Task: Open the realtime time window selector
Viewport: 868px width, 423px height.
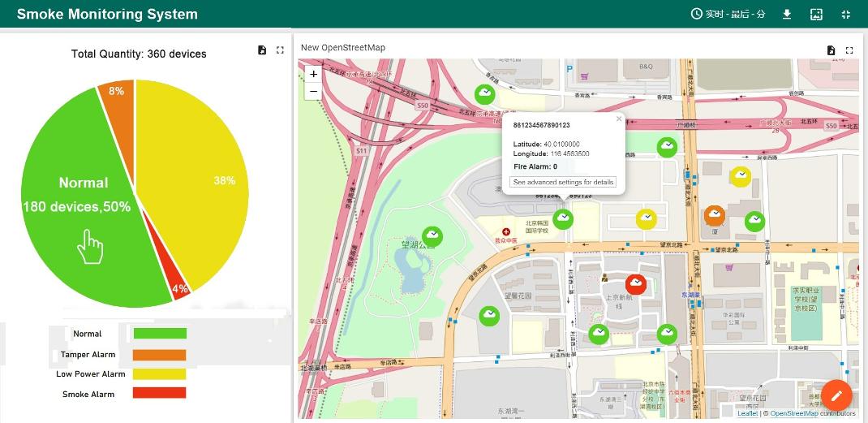Action: click(x=728, y=14)
